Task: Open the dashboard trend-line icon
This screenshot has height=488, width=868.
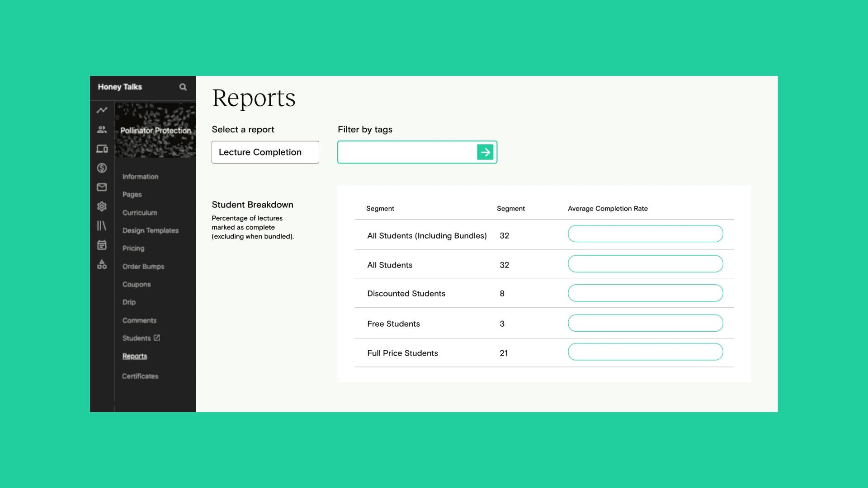Action: tap(102, 110)
